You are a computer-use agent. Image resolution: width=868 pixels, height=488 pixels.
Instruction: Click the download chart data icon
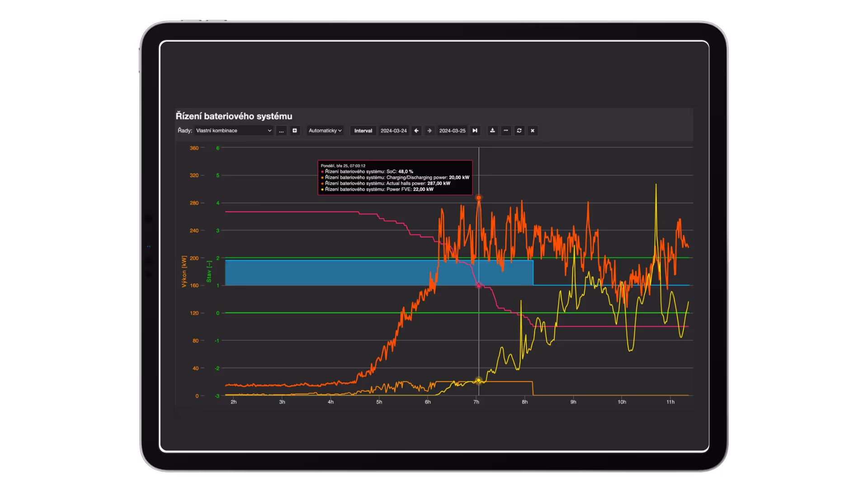click(x=492, y=131)
